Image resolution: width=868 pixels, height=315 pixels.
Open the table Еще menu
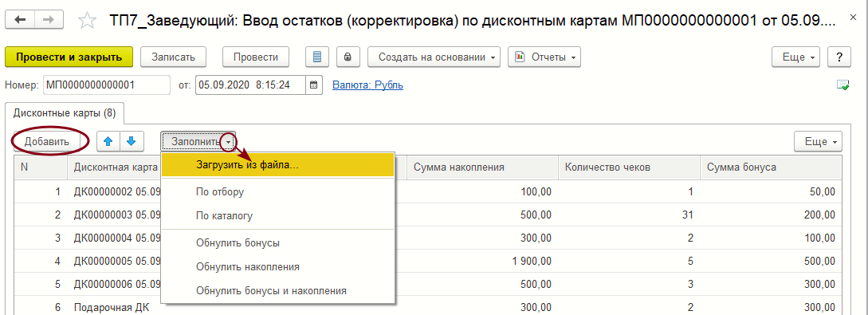[x=818, y=142]
